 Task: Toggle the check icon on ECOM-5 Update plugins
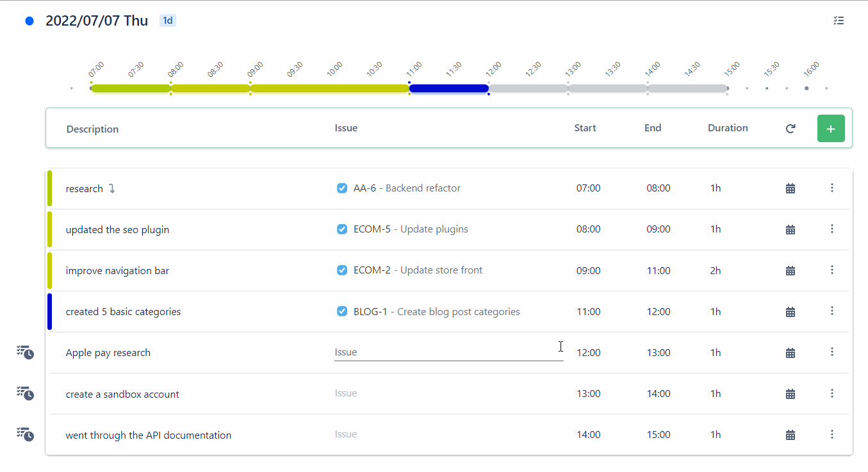click(341, 229)
